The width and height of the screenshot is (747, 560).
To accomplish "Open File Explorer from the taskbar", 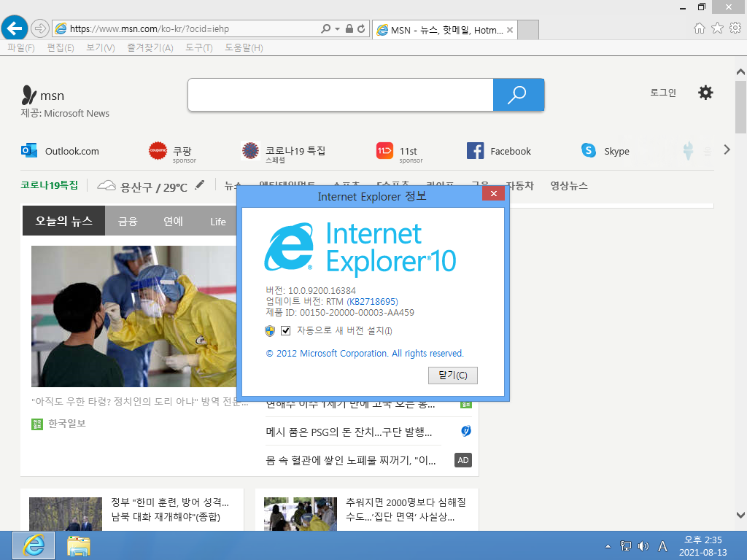I will tap(79, 545).
